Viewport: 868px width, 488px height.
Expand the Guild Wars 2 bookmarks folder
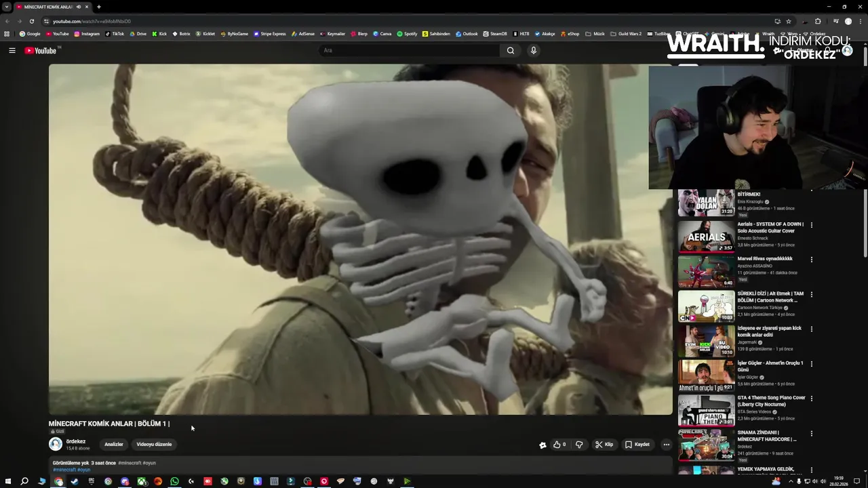click(626, 34)
